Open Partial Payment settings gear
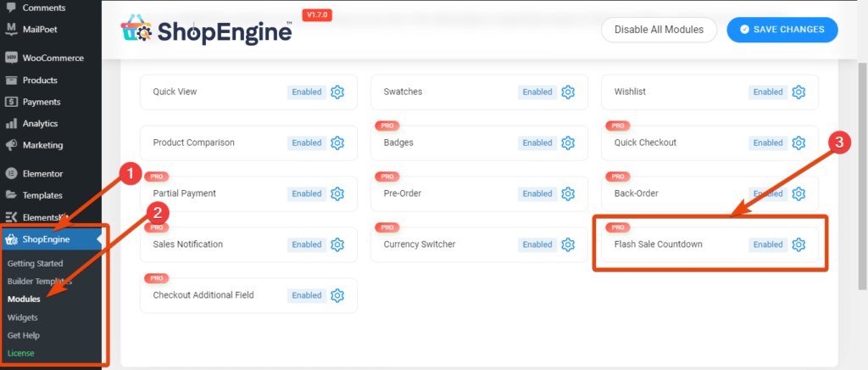This screenshot has height=370, width=868. pyautogui.click(x=337, y=193)
